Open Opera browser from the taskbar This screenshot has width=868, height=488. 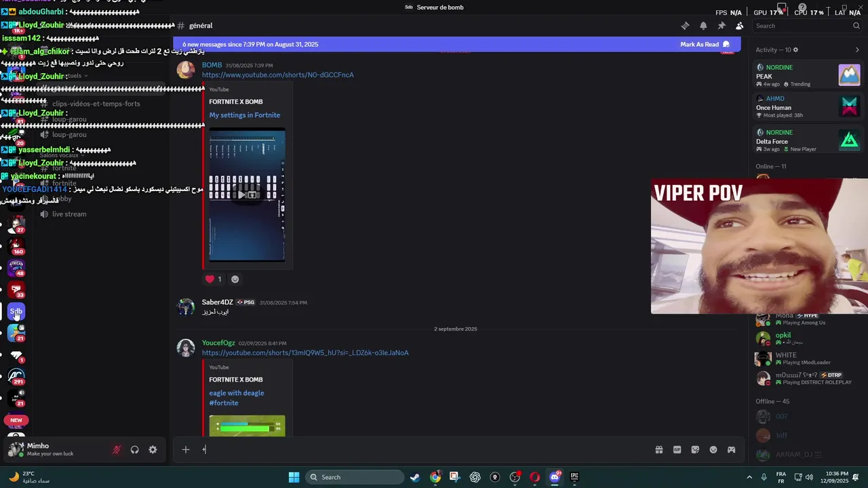point(534,477)
